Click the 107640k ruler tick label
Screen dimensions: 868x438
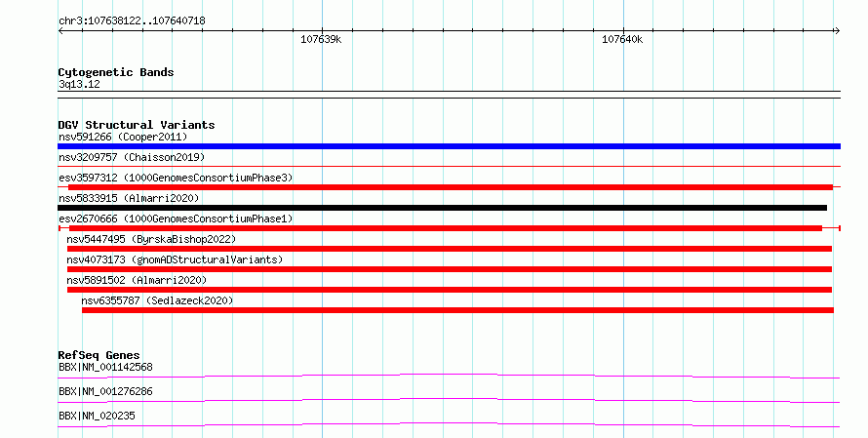pos(622,39)
